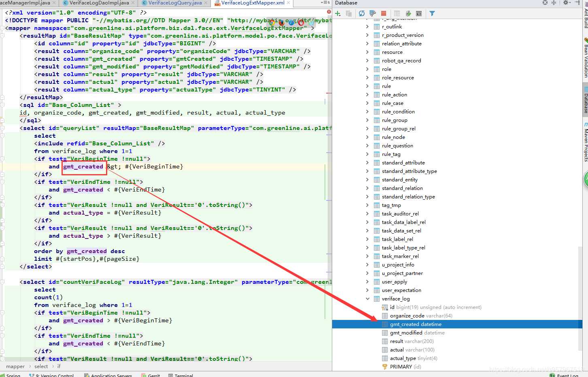The width and height of the screenshot is (588, 377).
Task: Expand the task_label_rel table
Action: click(x=367, y=239)
